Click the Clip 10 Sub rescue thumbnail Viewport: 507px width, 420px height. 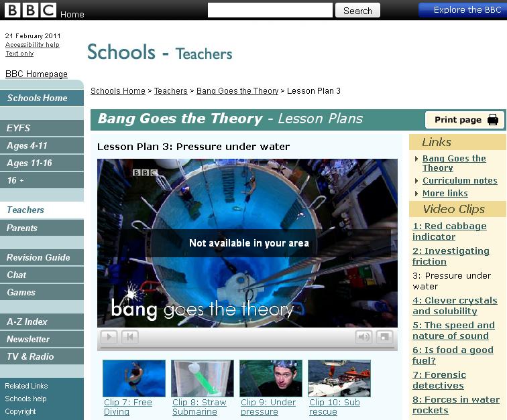coord(339,378)
